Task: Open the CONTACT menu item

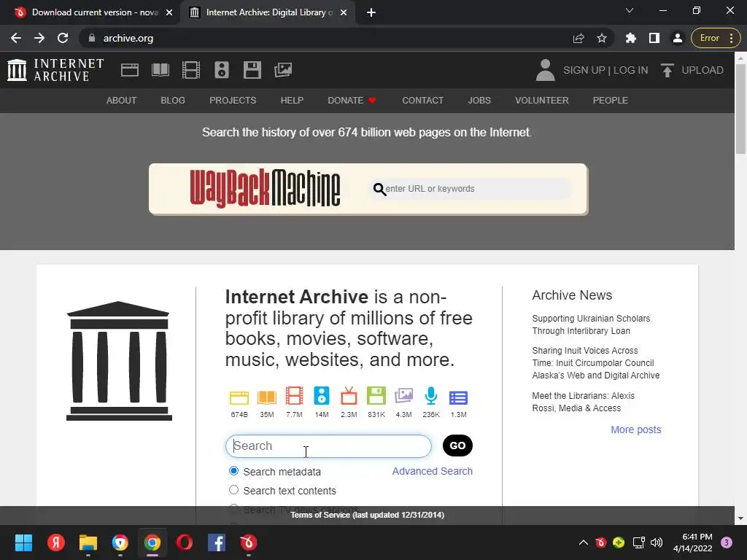Action: (422, 101)
